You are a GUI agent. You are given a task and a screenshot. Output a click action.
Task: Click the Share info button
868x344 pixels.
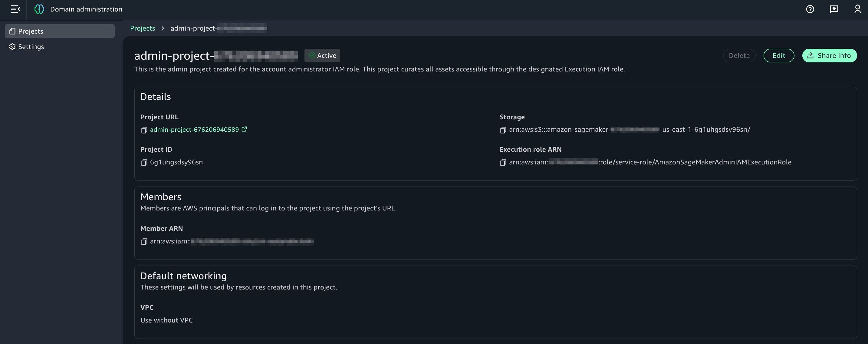pos(829,55)
